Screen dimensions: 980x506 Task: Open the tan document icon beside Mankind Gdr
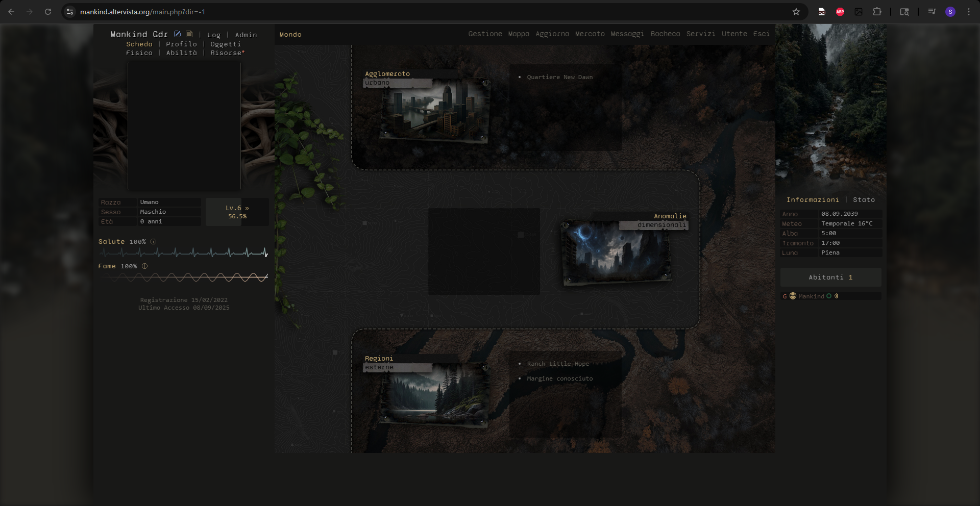coord(189,34)
